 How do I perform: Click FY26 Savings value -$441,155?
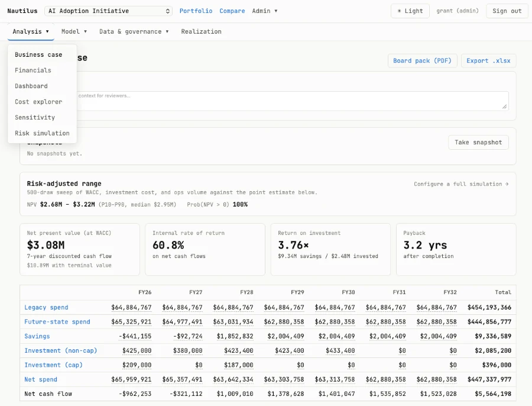[135, 336]
